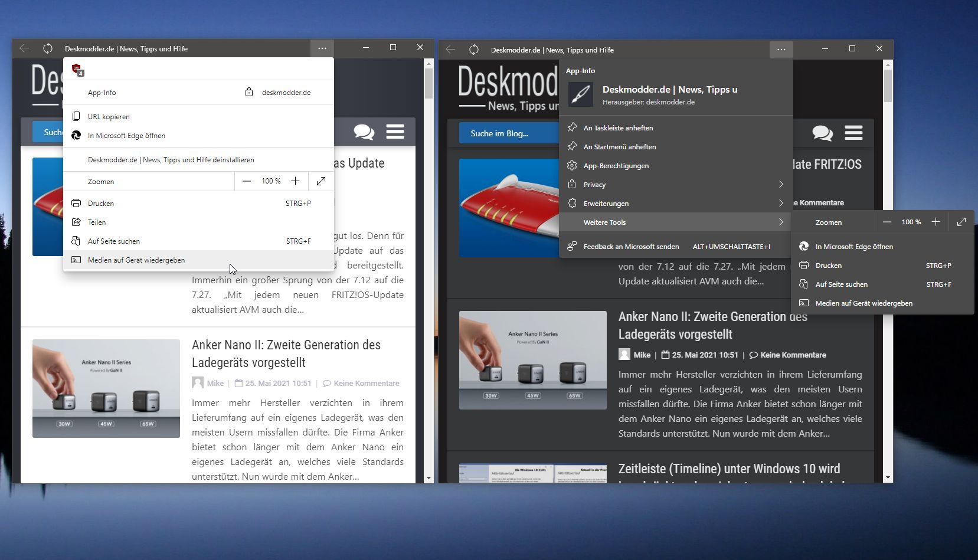Screen dimensions: 978x560
Task: Click Medien auf Gerät wiedergeben in right submenu
Action: [x=882, y=303]
